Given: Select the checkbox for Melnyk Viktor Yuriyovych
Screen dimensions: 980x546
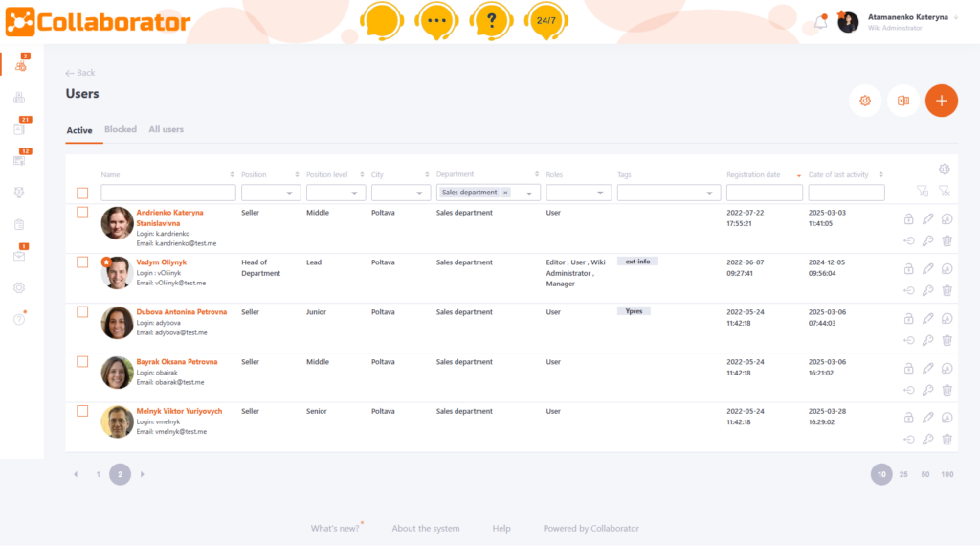Looking at the screenshot, I should (82, 411).
